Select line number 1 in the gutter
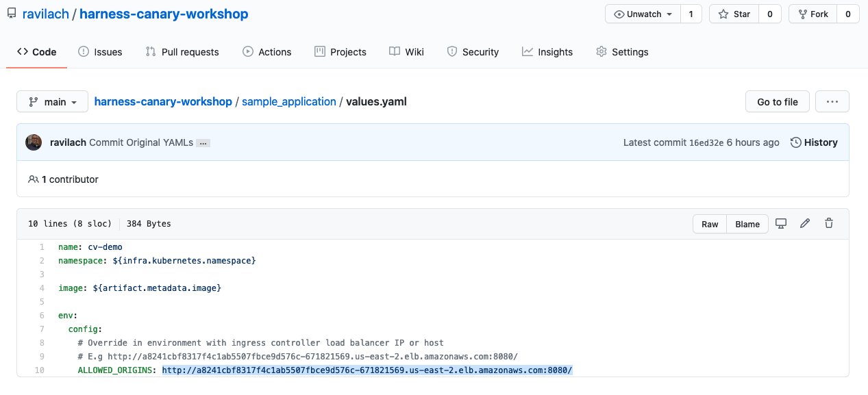Image resolution: width=868 pixels, height=395 pixels. tap(42, 247)
